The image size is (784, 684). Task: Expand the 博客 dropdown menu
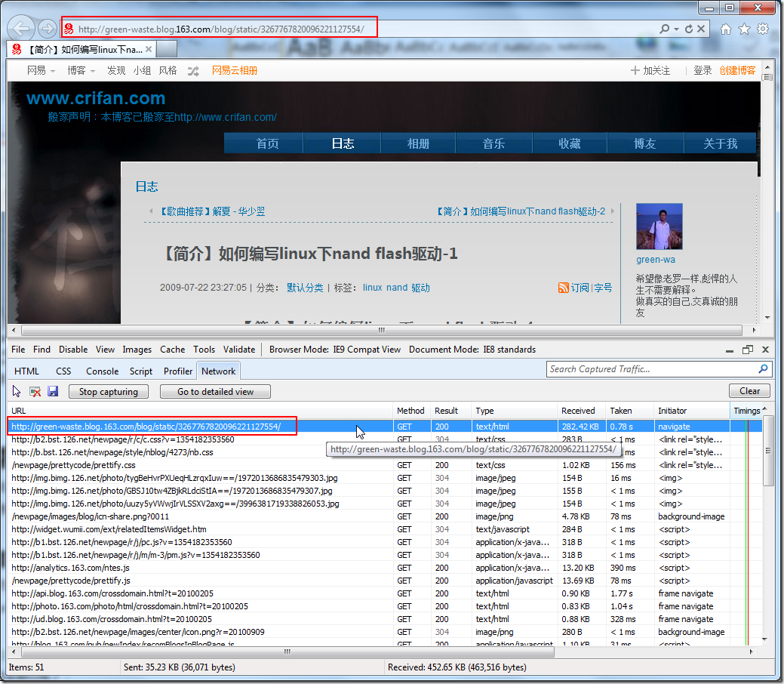(81, 70)
